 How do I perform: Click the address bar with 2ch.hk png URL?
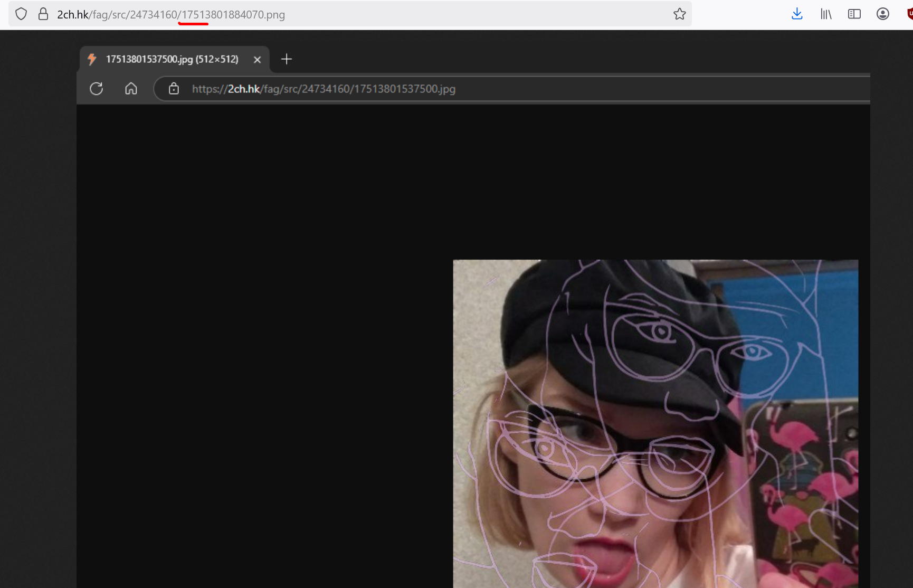point(350,14)
